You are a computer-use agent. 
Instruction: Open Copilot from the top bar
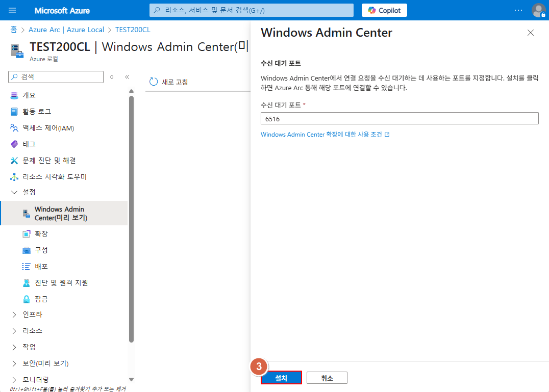click(384, 10)
